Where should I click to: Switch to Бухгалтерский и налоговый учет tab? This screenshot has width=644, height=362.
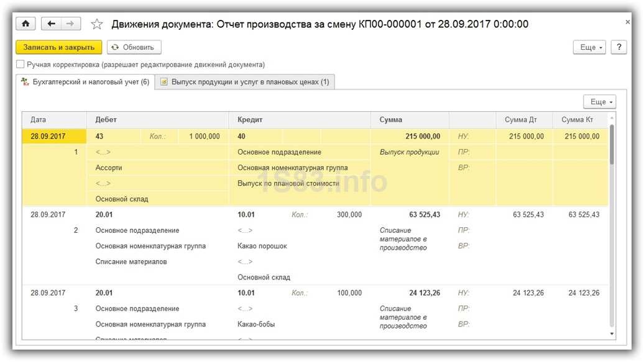tap(85, 82)
